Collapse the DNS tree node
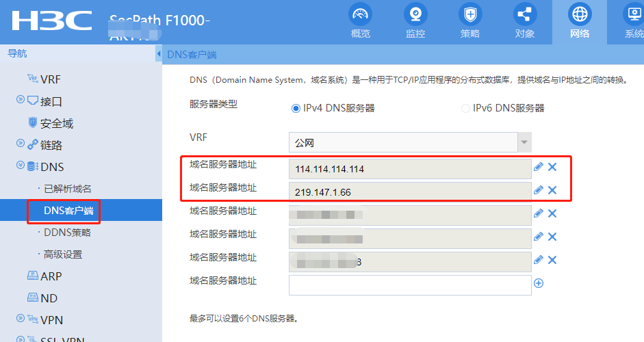 click(x=21, y=166)
